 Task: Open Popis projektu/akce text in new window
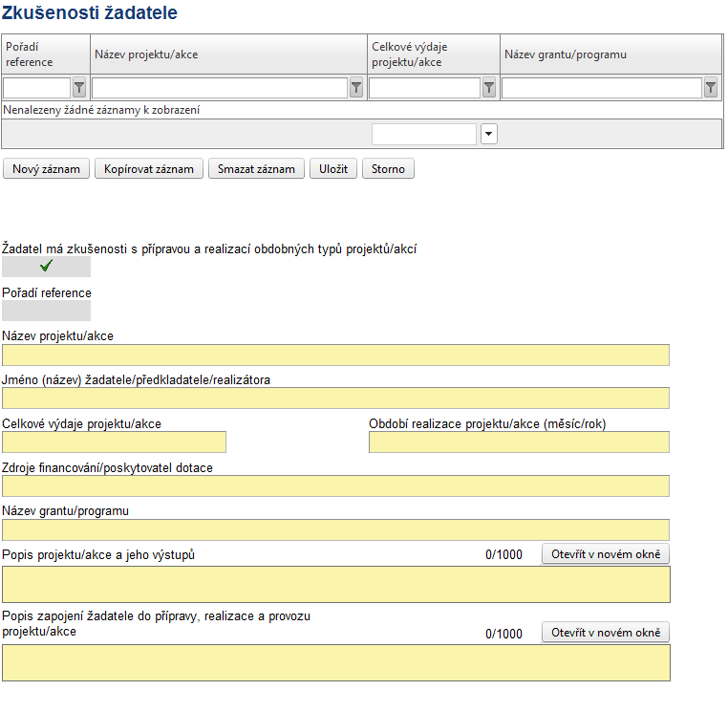pos(606,554)
